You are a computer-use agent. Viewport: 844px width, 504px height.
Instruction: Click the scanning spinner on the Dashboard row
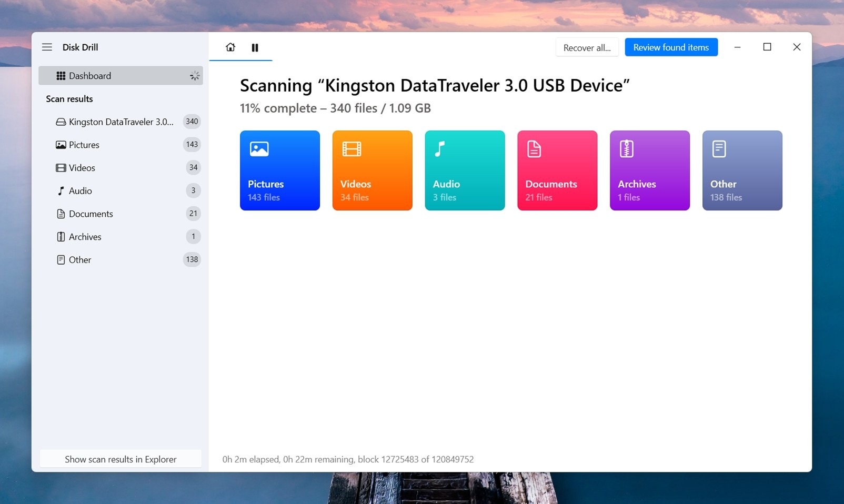[195, 76]
